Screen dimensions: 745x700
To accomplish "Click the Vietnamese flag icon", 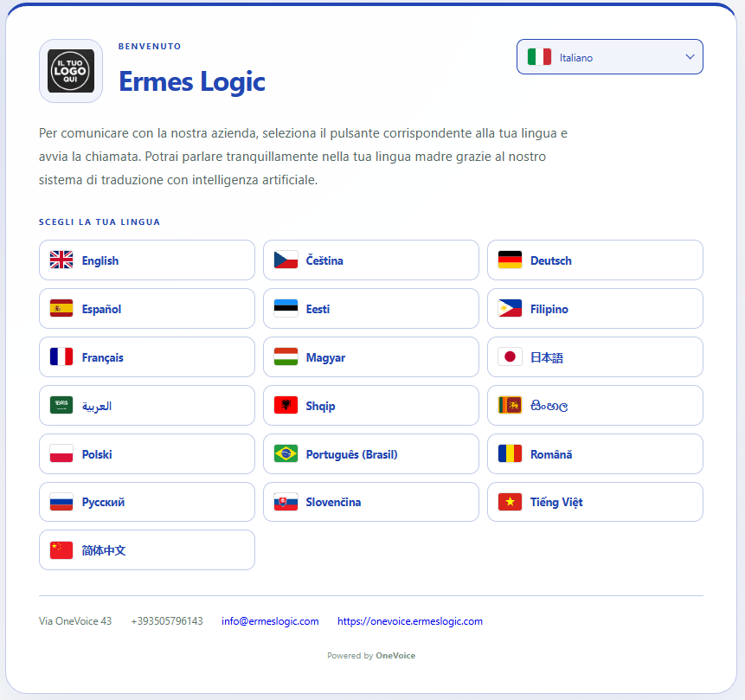I will [x=510, y=502].
